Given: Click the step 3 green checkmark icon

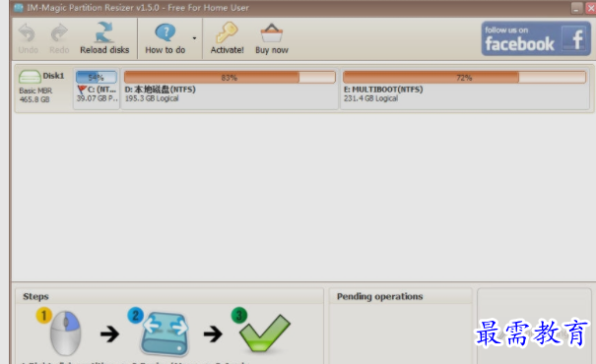Looking at the screenshot, I should tap(265, 333).
